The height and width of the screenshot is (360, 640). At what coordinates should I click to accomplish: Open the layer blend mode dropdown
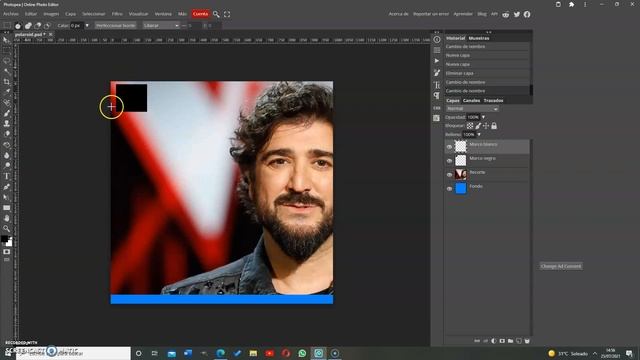pos(472,109)
